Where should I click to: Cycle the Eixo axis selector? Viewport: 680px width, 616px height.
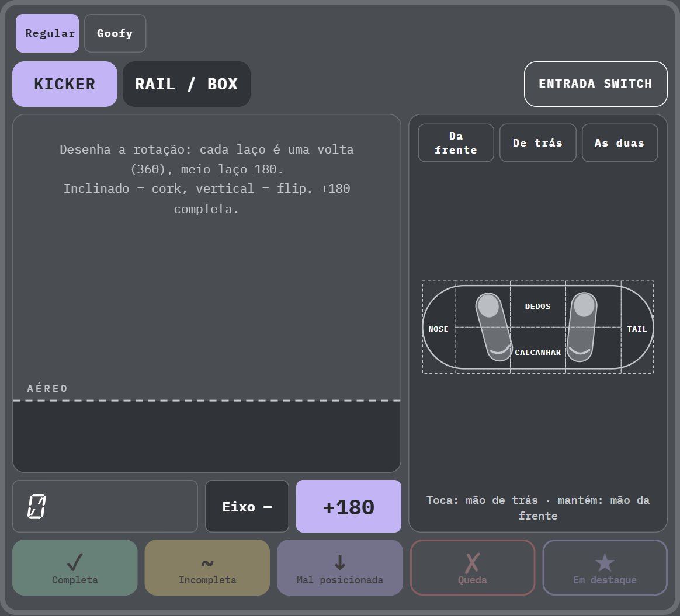coord(247,506)
